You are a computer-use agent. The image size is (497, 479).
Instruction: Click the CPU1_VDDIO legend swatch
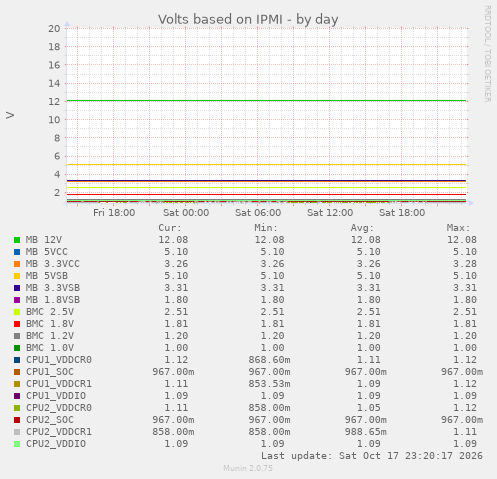(17, 396)
